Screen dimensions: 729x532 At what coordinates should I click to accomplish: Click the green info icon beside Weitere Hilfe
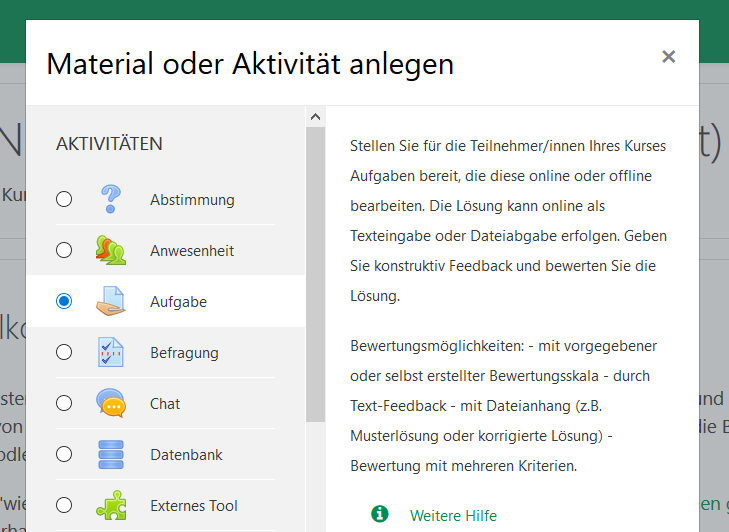tap(380, 514)
